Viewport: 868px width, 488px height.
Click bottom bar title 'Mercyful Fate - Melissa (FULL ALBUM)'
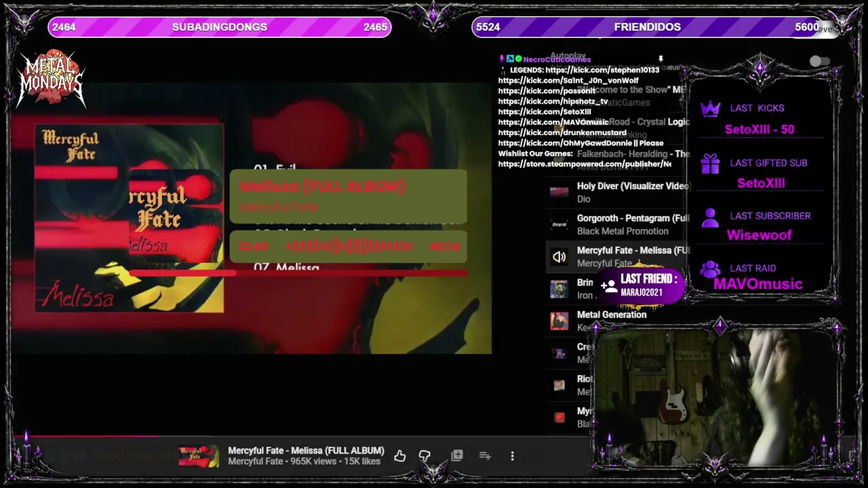[306, 451]
